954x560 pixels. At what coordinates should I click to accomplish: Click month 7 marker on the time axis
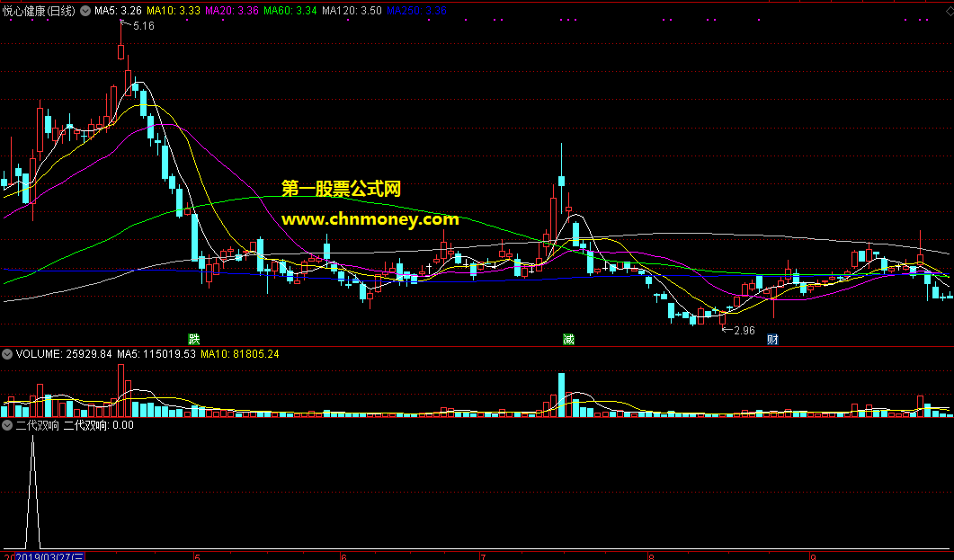[483, 556]
